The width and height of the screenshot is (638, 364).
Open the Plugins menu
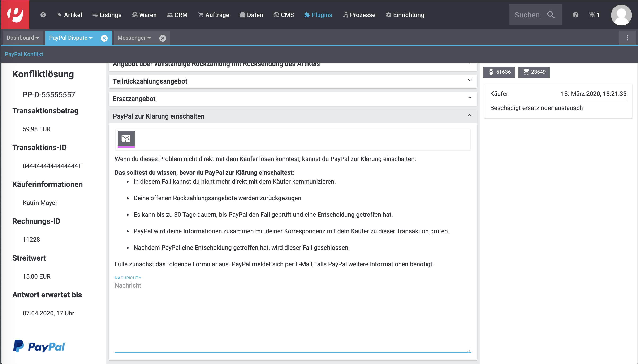[318, 15]
